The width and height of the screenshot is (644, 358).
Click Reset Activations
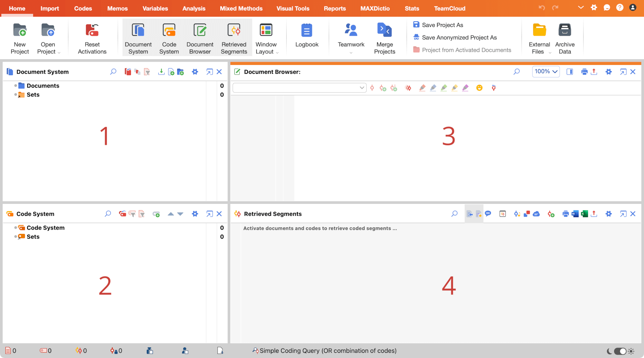(x=92, y=37)
